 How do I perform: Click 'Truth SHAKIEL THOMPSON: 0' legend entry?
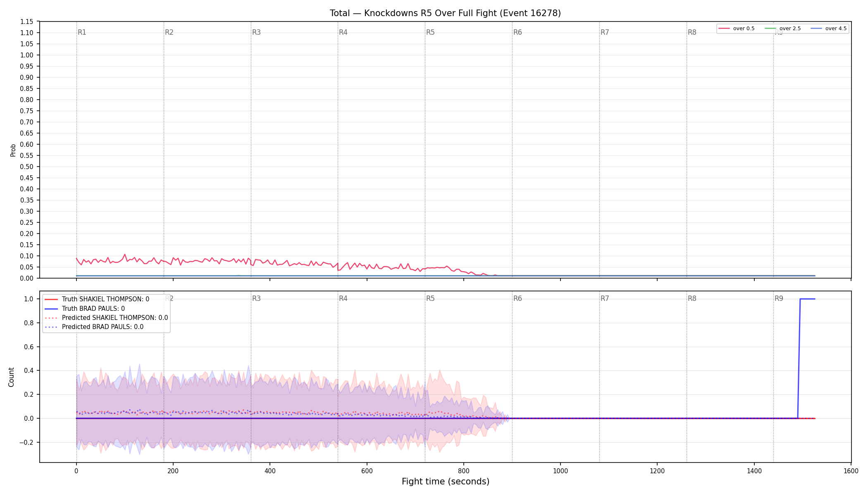97,299
